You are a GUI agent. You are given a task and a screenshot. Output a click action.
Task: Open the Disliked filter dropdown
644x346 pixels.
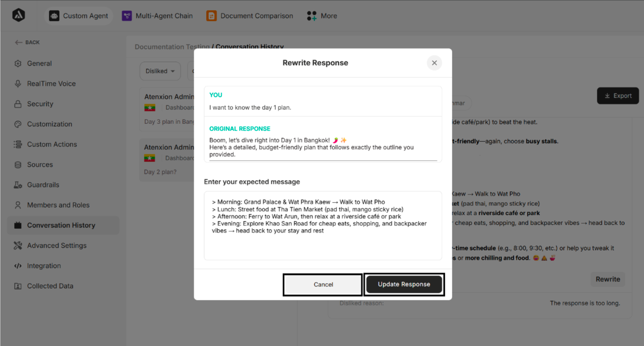click(160, 71)
